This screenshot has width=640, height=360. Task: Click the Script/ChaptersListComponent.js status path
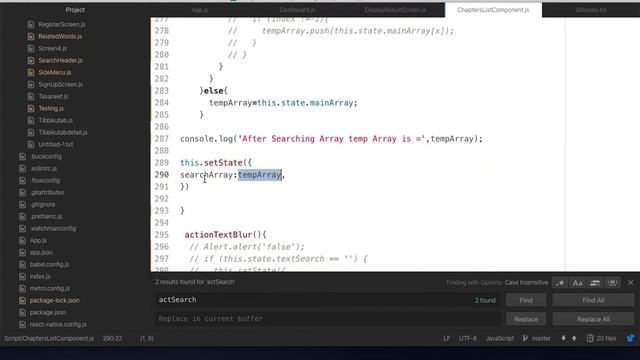click(49, 338)
